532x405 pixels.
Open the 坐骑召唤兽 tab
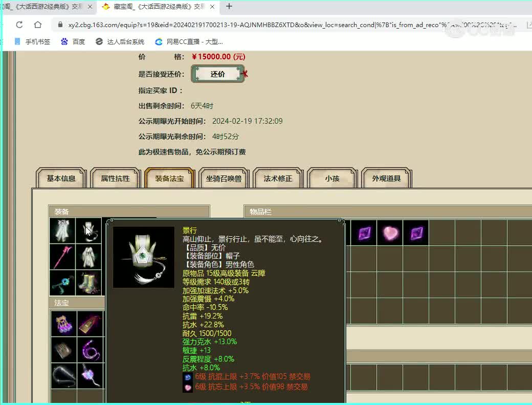coord(224,178)
